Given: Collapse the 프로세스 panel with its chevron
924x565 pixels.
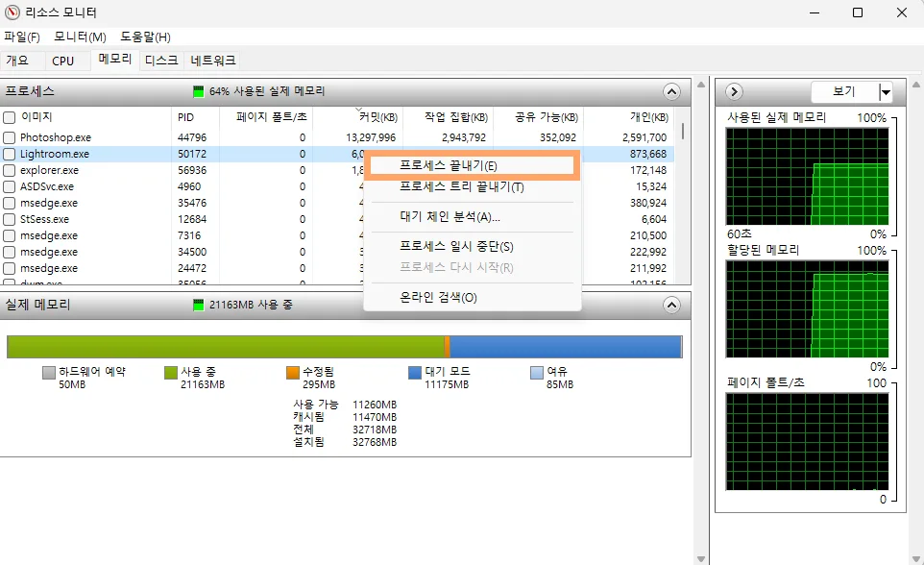Looking at the screenshot, I should pos(672,91).
